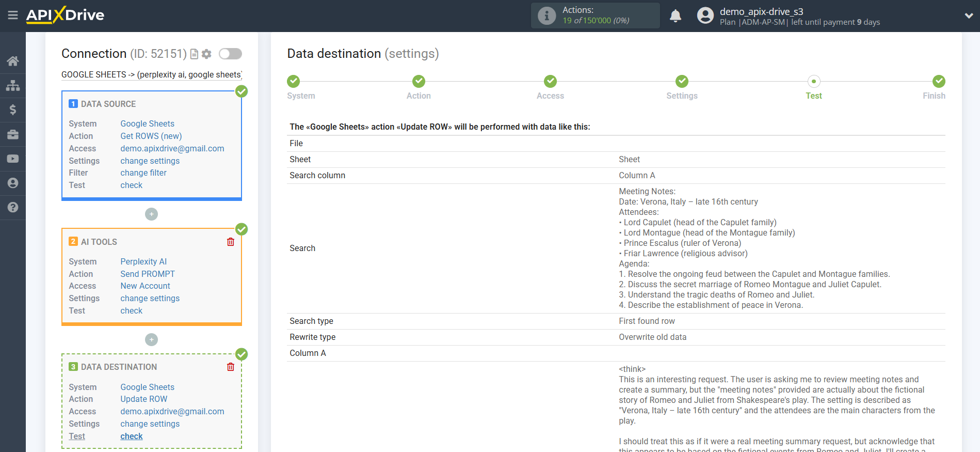Open the home icon in sidebar
This screenshot has height=452, width=980.
coord(13,61)
